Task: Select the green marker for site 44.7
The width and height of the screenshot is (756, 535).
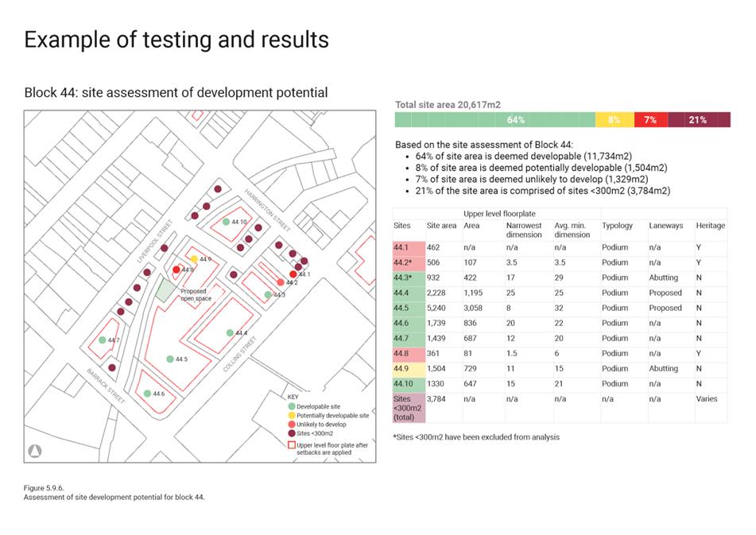Action: point(102,340)
